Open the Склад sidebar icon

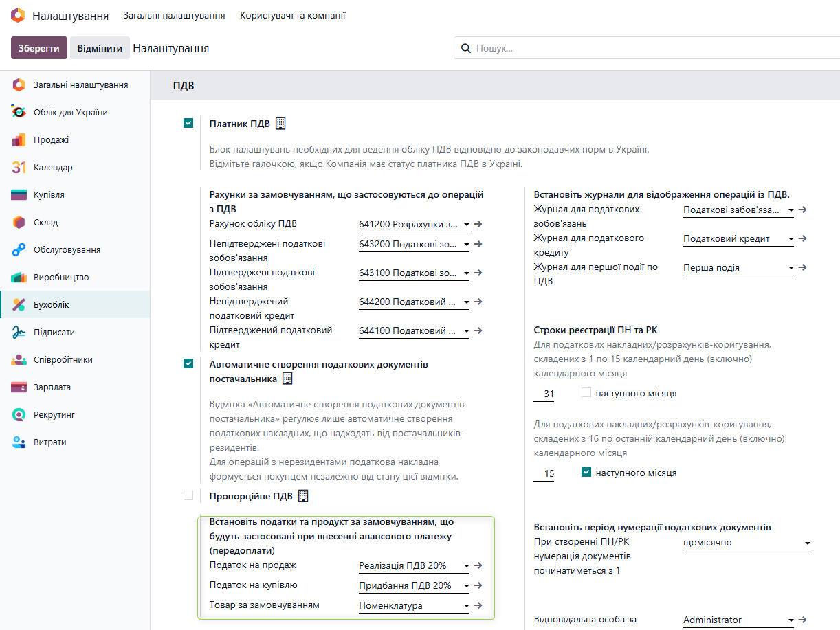pos(19,222)
